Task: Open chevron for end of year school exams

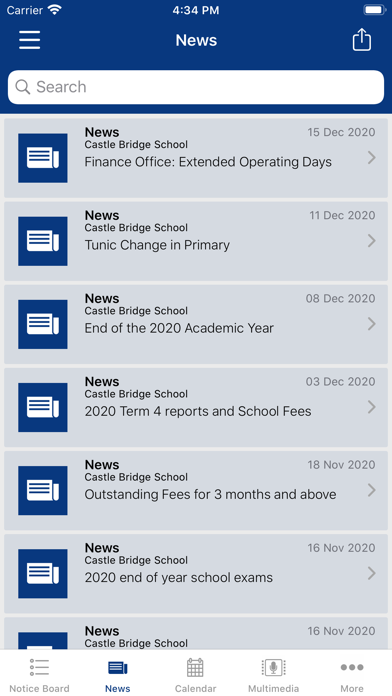Action: click(372, 573)
